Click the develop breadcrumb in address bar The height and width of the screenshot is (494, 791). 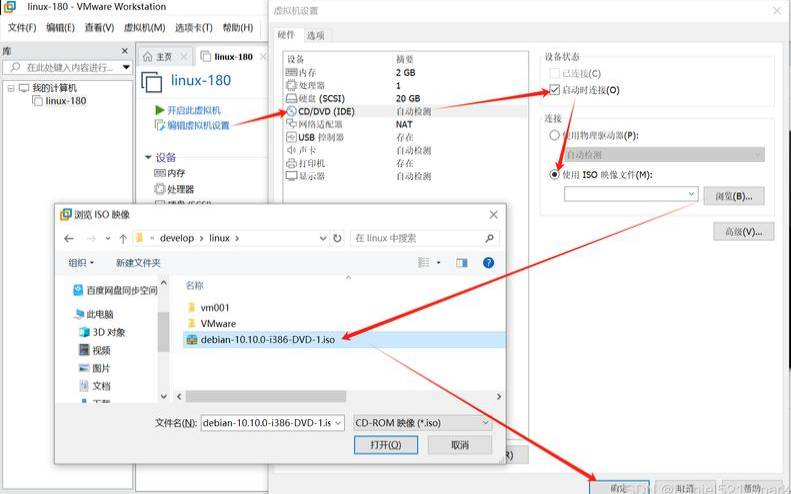(x=177, y=238)
